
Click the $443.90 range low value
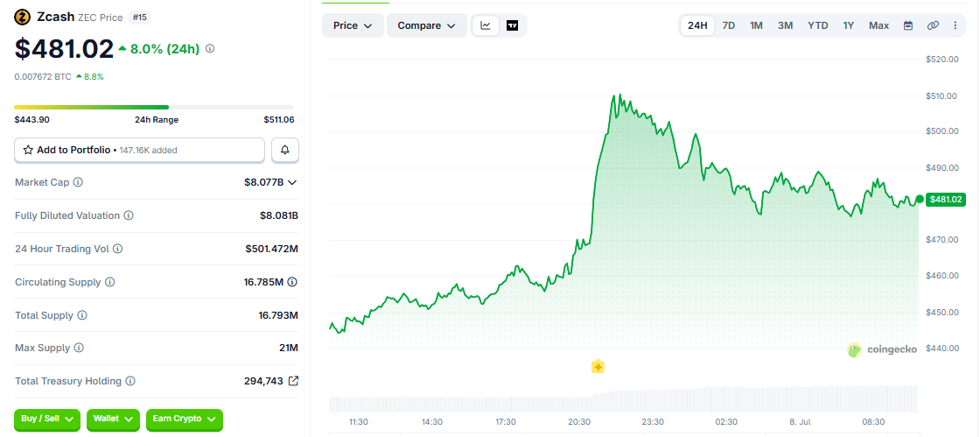(x=31, y=120)
